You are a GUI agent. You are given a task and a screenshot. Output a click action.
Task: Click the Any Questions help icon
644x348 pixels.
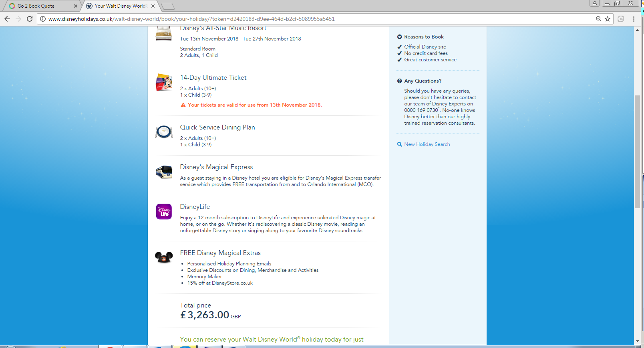click(x=399, y=81)
